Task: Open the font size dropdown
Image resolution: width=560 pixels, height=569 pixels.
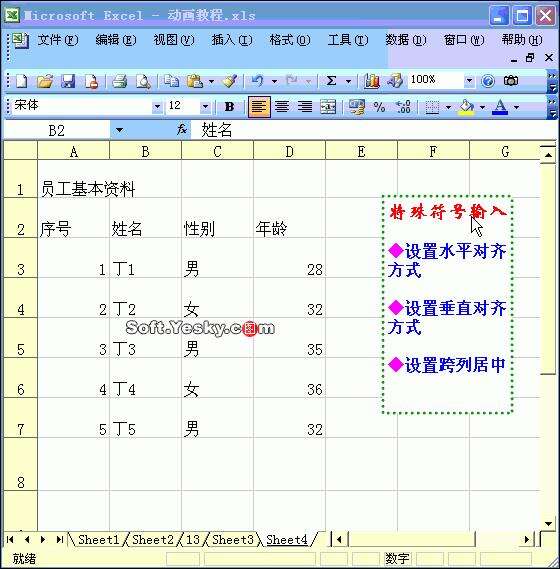Action: pos(205,107)
